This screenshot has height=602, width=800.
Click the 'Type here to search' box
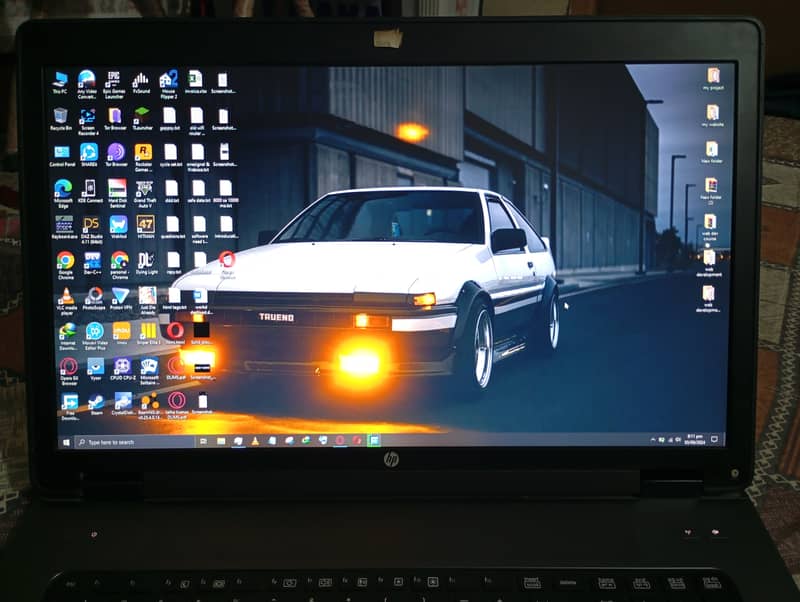pos(130,441)
